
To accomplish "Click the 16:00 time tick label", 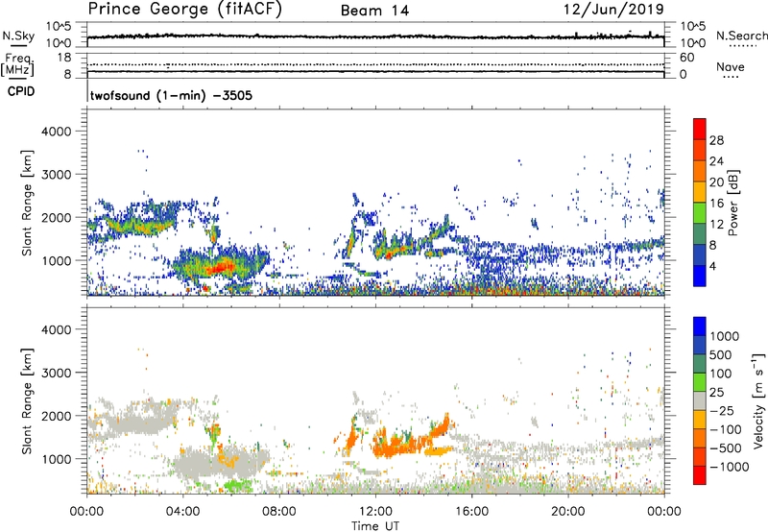I will point(471,512).
